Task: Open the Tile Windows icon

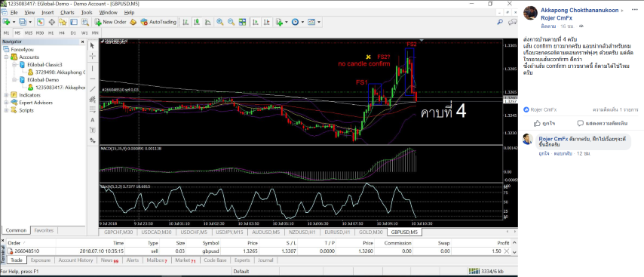Action: click(x=242, y=22)
